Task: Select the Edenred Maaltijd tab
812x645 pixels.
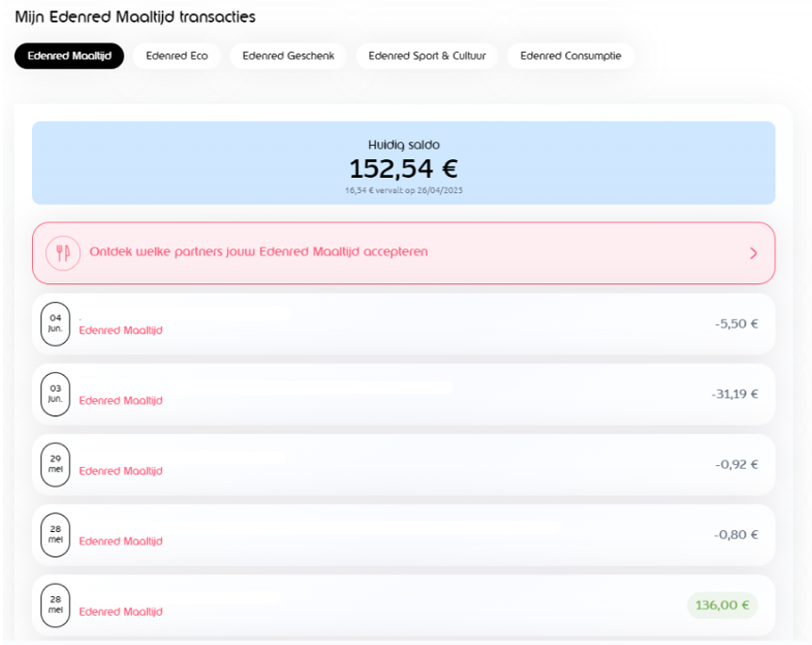Action: [x=69, y=56]
